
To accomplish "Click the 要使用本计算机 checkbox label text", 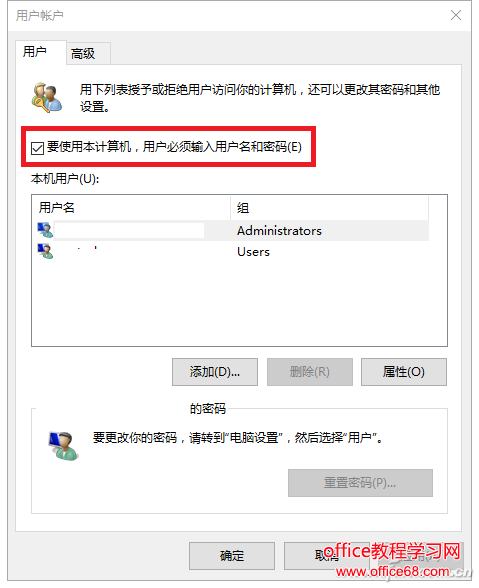I will [x=174, y=147].
